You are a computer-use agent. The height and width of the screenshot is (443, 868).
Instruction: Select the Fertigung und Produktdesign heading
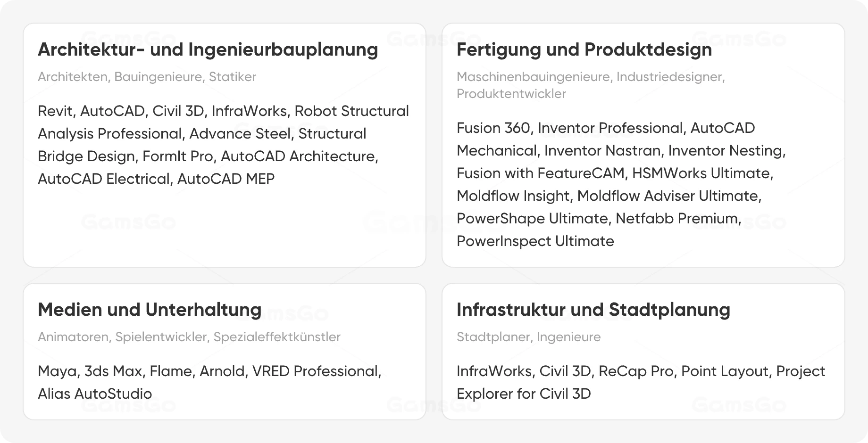[x=584, y=50]
